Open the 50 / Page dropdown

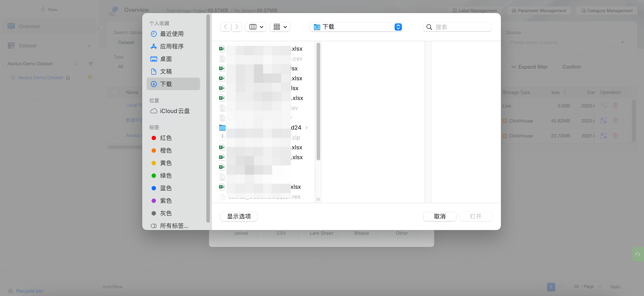(x=588, y=287)
